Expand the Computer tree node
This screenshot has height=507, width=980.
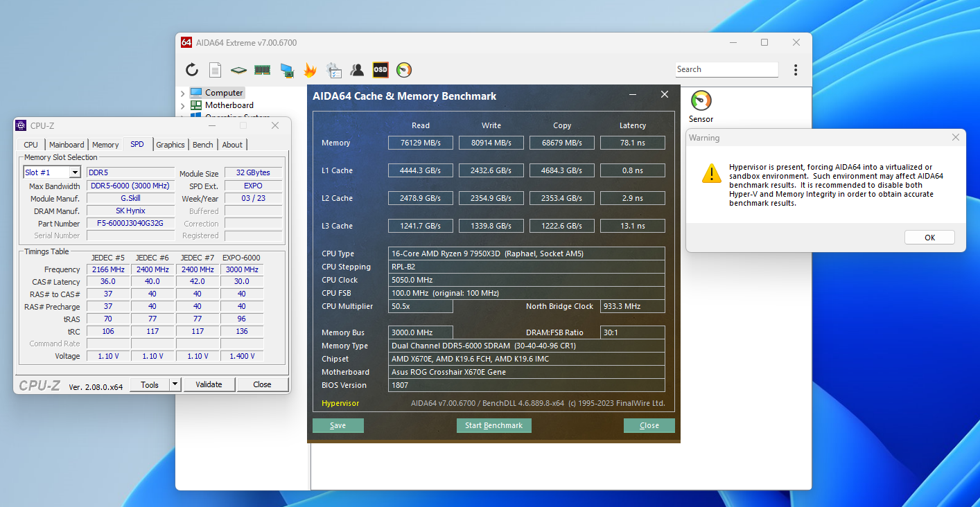[x=183, y=93]
